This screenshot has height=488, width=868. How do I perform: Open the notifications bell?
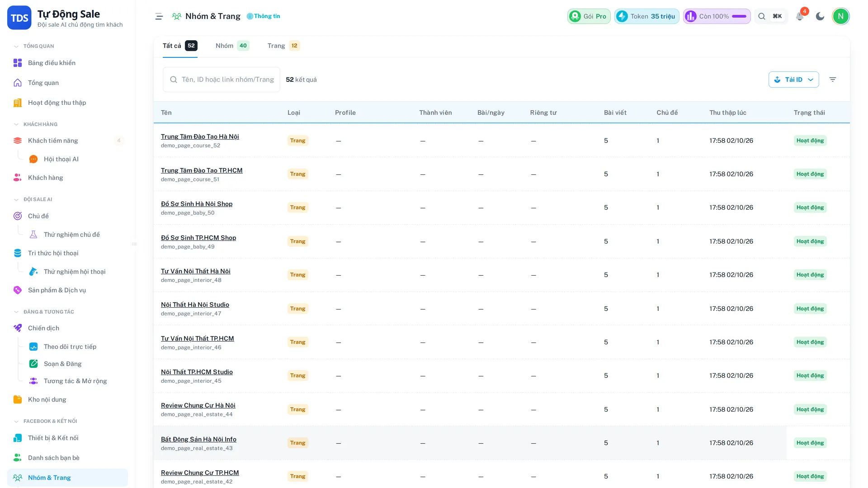(x=800, y=16)
